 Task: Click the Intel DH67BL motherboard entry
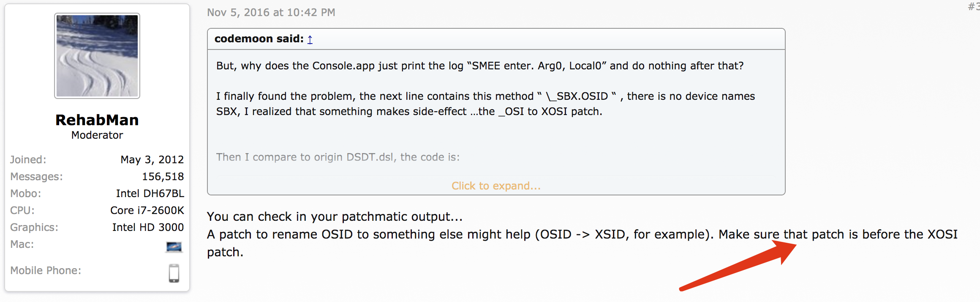(150, 193)
